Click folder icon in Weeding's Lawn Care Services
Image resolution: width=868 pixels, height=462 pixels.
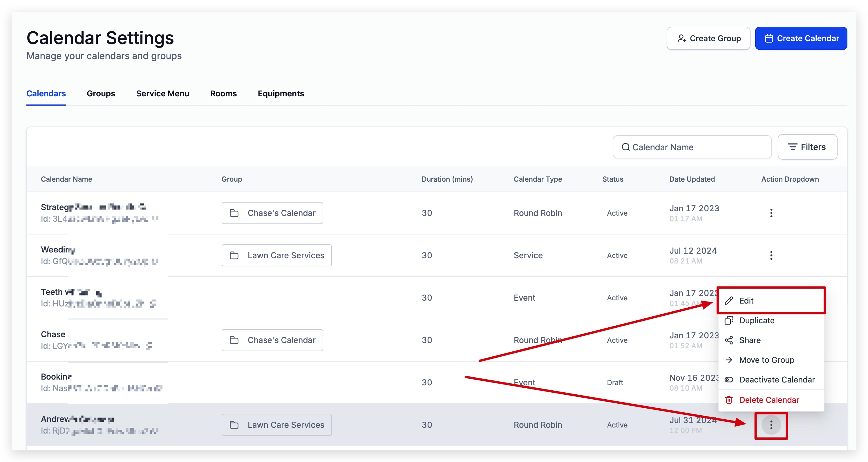tap(234, 255)
